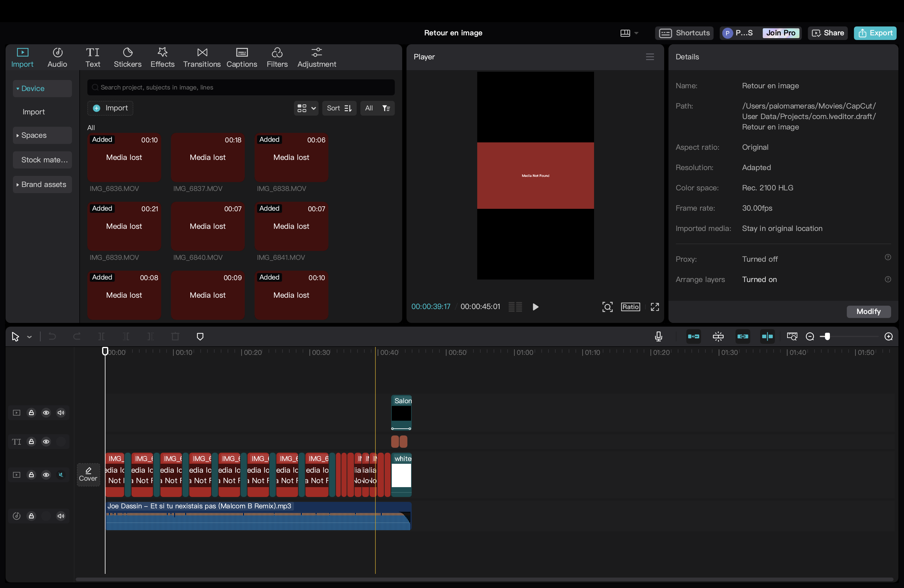Unmute the main video track
Viewport: 904px width, 588px height.
tap(61, 475)
